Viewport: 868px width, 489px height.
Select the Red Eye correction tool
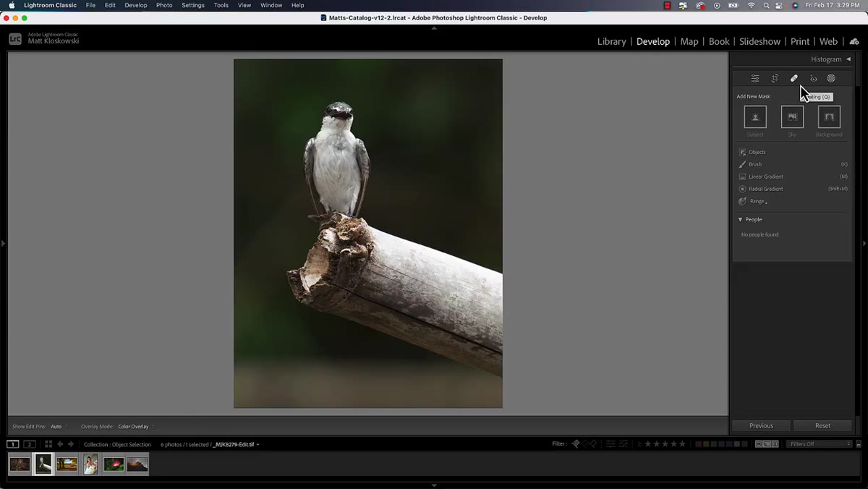[x=813, y=78]
